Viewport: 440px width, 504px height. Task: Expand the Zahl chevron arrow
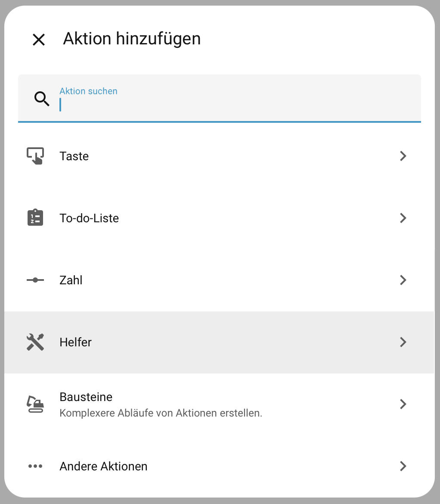coord(403,280)
